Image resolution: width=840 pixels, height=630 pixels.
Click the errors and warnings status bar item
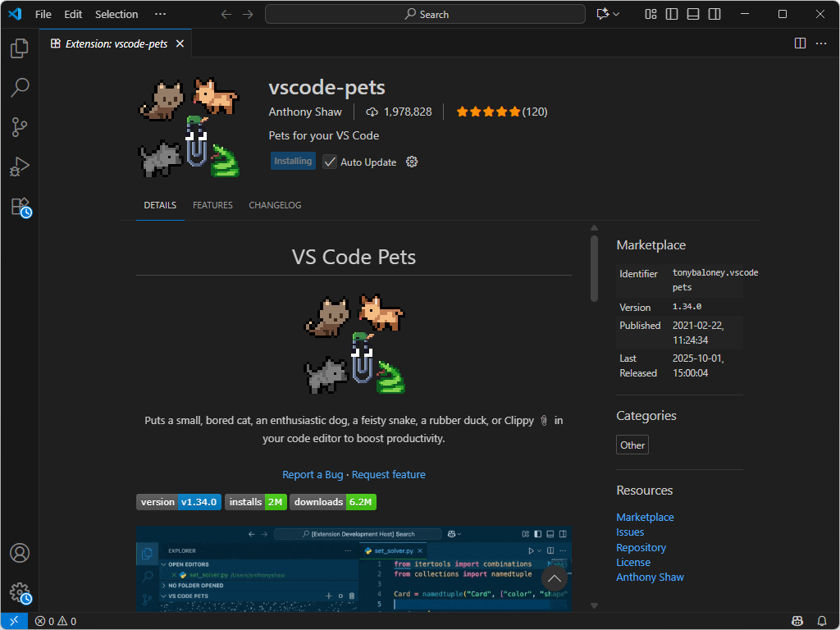pos(54,621)
